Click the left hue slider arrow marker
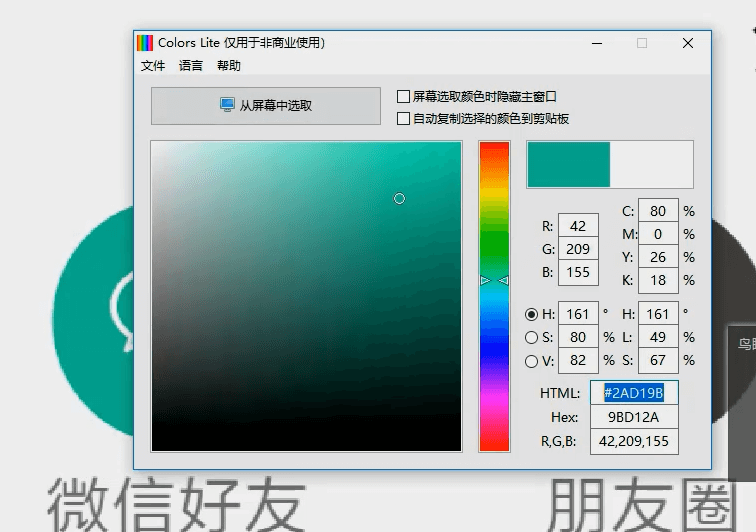This screenshot has width=756, height=532. (485, 280)
